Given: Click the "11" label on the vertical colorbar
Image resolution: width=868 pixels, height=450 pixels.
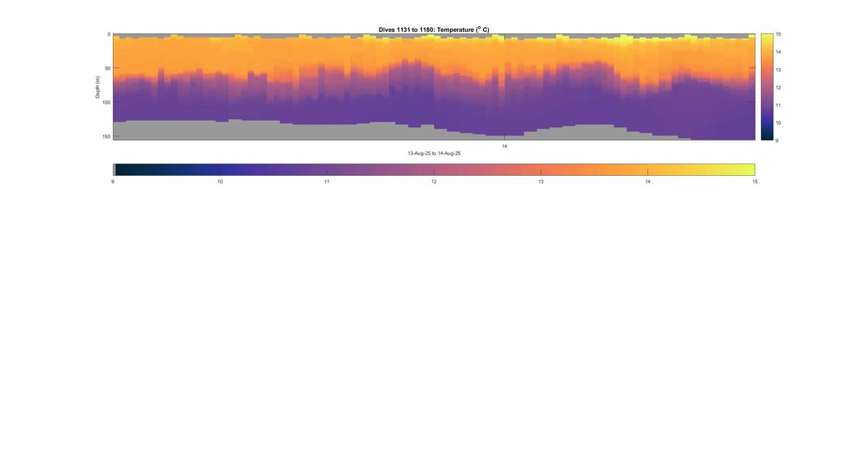Looking at the screenshot, I should 778,105.
